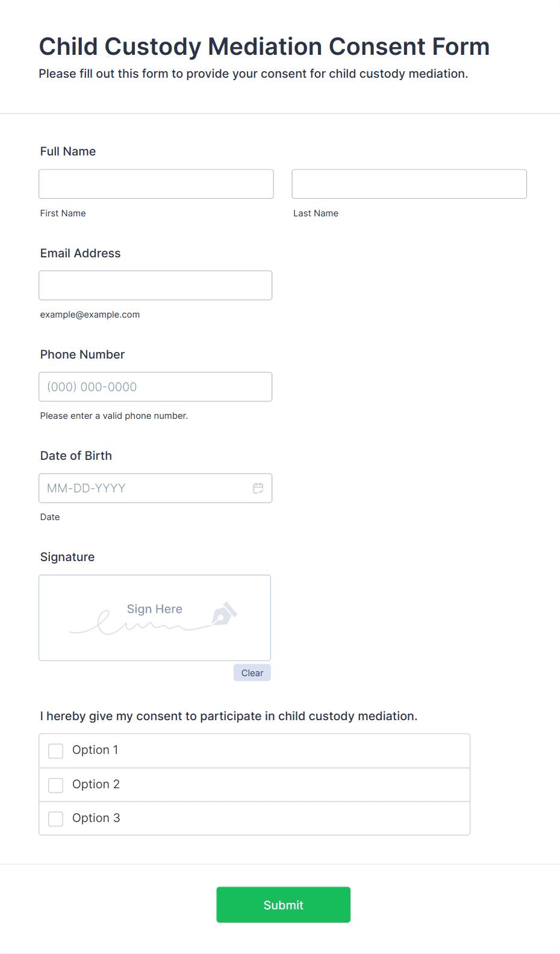Screen dimensions: 560x954
Task: Check the Option 1 checkbox
Action: point(56,751)
